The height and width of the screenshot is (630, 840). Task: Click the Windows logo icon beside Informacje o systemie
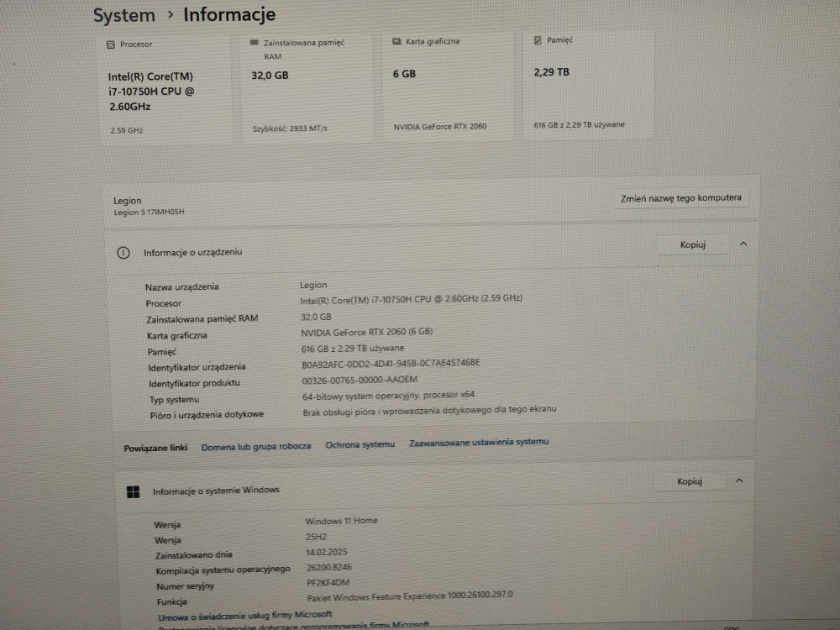click(x=133, y=491)
